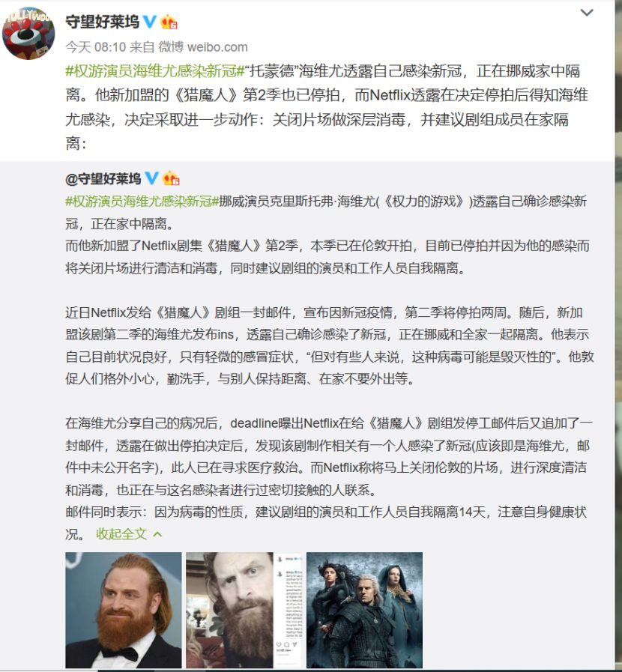Screen dimensions: 622x672
Task: Click verified V badge in the reposted post
Action: (x=151, y=178)
